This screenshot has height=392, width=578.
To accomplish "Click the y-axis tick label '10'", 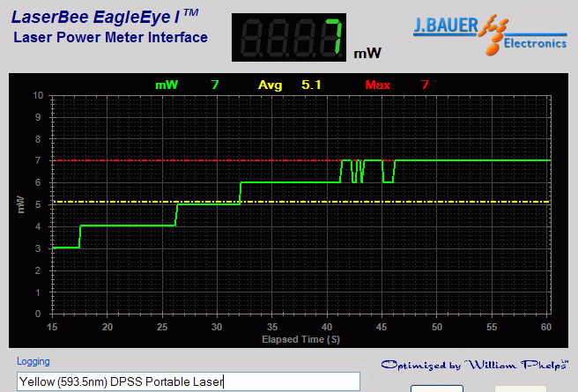I will pyautogui.click(x=39, y=96).
